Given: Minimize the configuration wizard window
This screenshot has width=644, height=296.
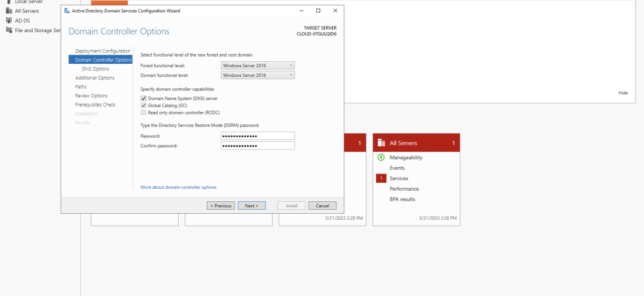Looking at the screenshot, I should [x=301, y=11].
